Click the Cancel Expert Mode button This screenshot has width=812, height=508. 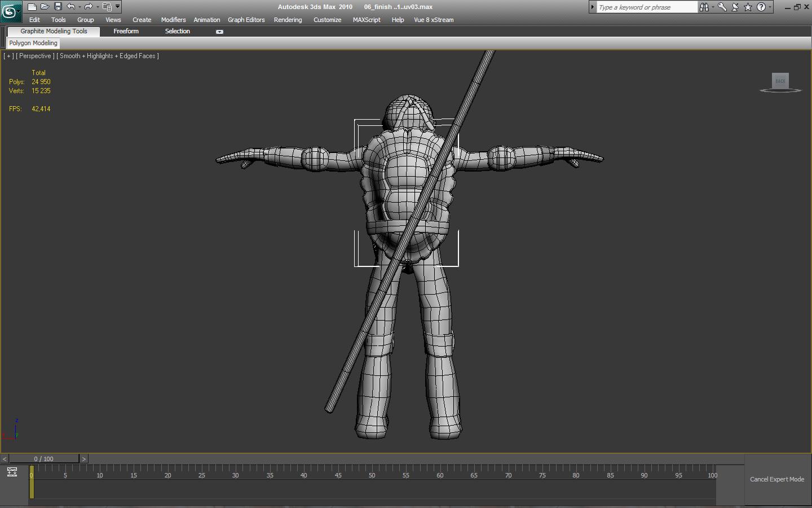(777, 479)
